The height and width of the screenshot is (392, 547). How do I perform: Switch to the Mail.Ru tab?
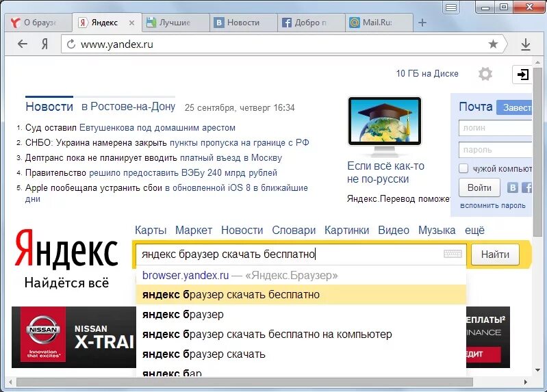tap(379, 23)
